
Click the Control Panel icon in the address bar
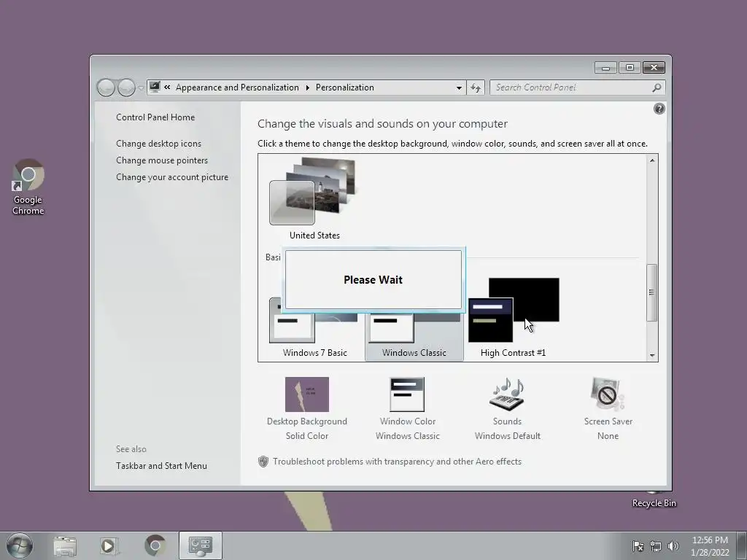tap(155, 87)
